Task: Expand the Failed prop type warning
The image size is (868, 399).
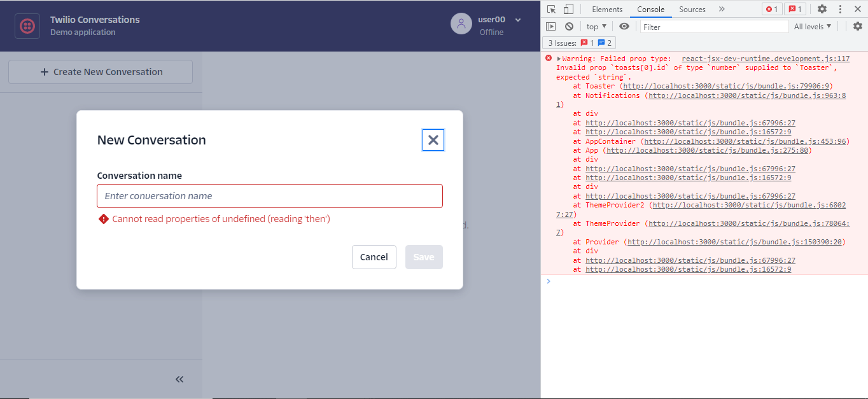Action: click(558, 58)
